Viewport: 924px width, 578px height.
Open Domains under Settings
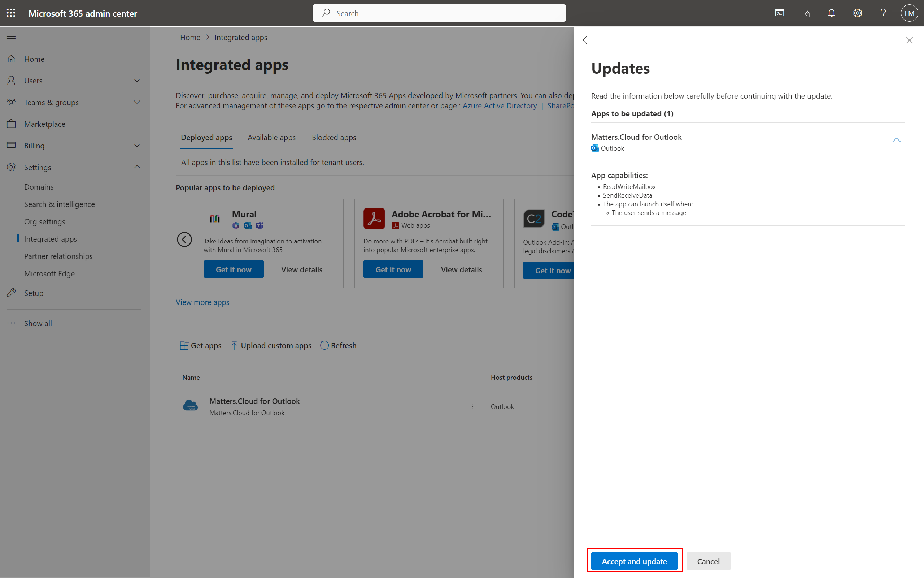coord(39,187)
